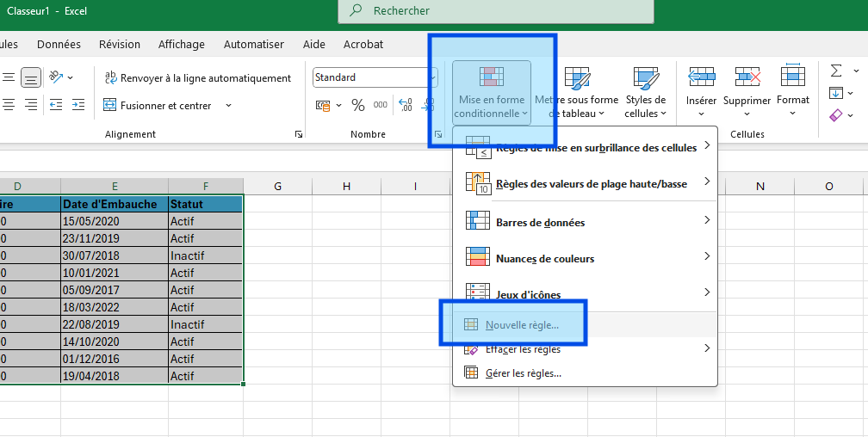Align text to the right
Viewport: 868px width, 437px height.
31,104
